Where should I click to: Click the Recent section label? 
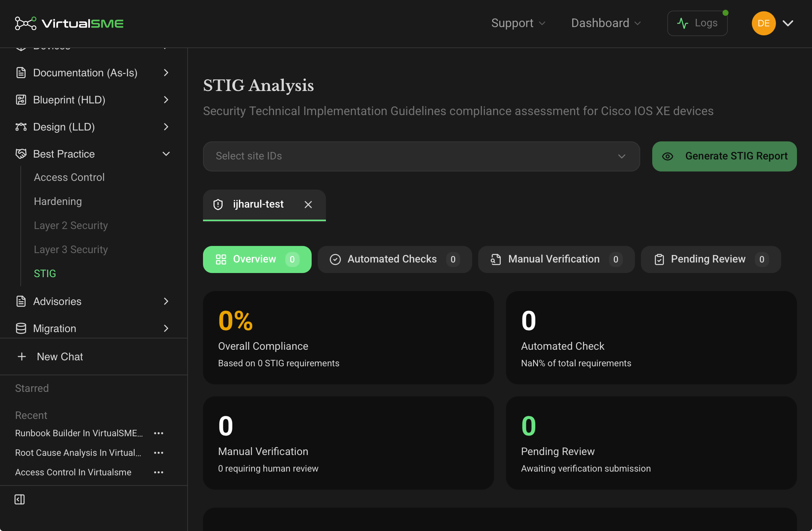[31, 415]
